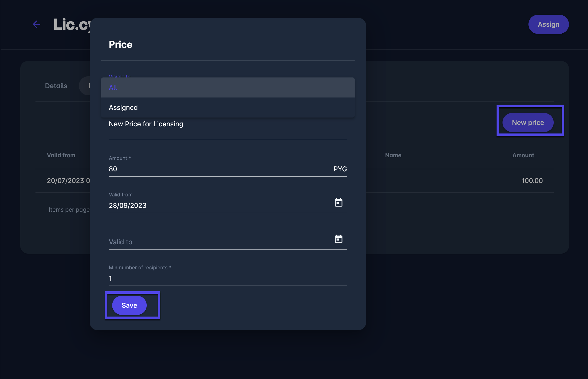The width and height of the screenshot is (588, 379).
Task: Edit the Min number of recipients field
Action: pyautogui.click(x=228, y=278)
